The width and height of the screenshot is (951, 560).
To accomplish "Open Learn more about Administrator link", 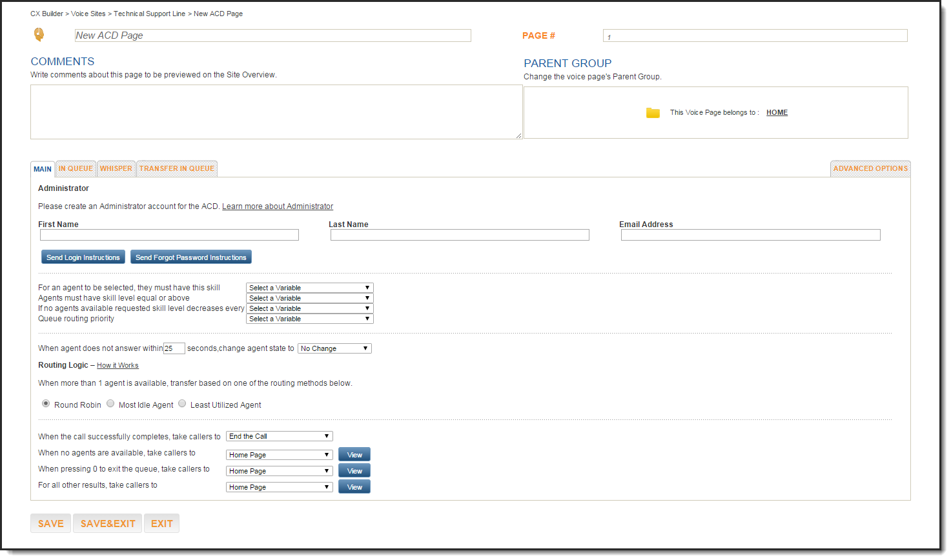I will pos(278,207).
